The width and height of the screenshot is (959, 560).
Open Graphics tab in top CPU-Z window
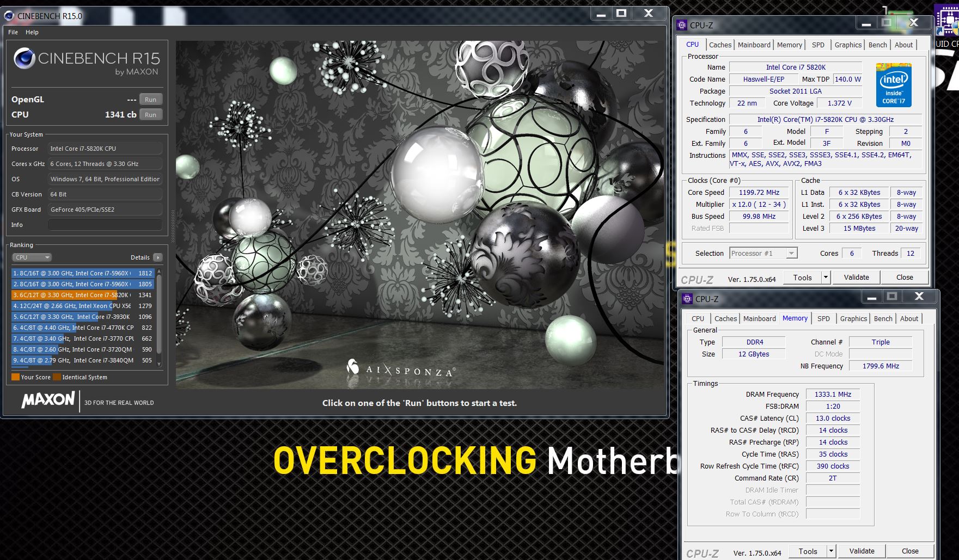[848, 45]
